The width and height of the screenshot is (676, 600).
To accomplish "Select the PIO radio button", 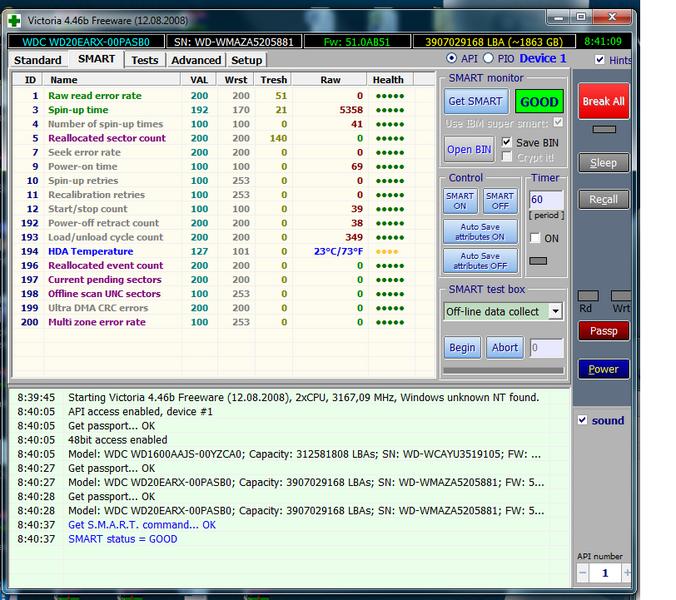I will [488, 58].
